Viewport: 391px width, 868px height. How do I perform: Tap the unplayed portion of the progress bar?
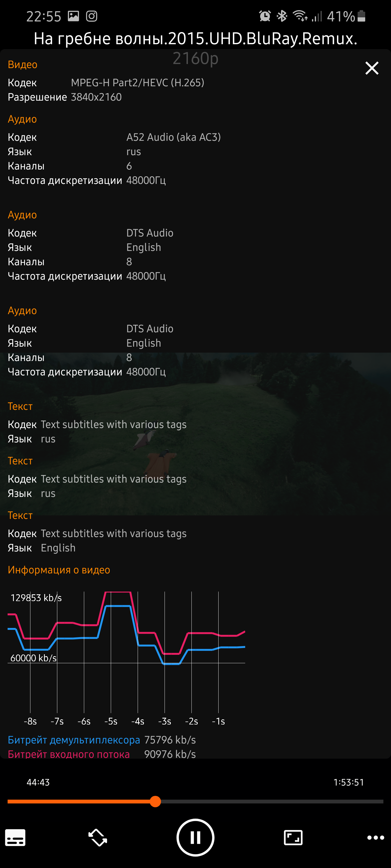pos(270,801)
